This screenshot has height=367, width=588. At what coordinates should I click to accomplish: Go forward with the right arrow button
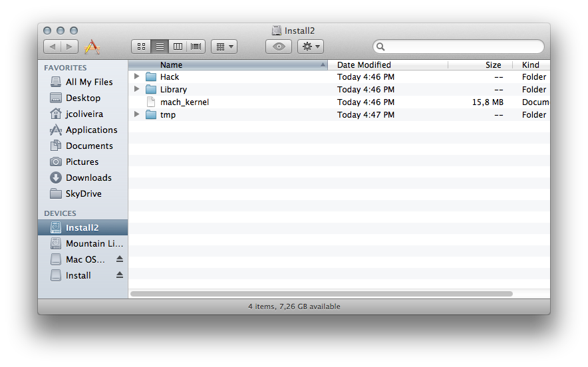click(69, 47)
